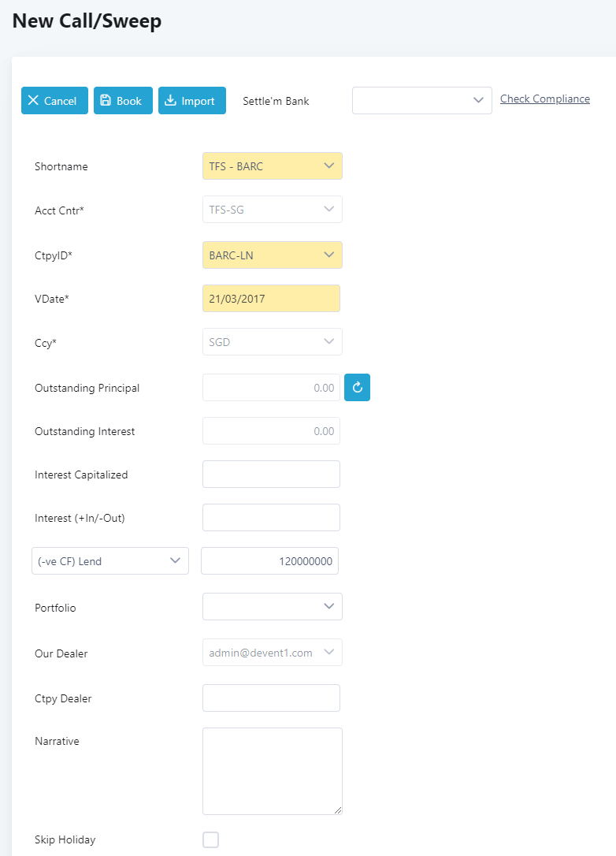
Task: Expand the Settle'm Bank dropdown
Action: (x=421, y=101)
